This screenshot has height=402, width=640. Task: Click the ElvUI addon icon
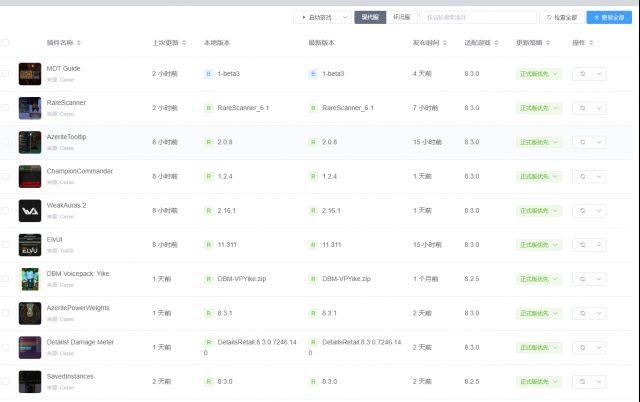coord(29,245)
